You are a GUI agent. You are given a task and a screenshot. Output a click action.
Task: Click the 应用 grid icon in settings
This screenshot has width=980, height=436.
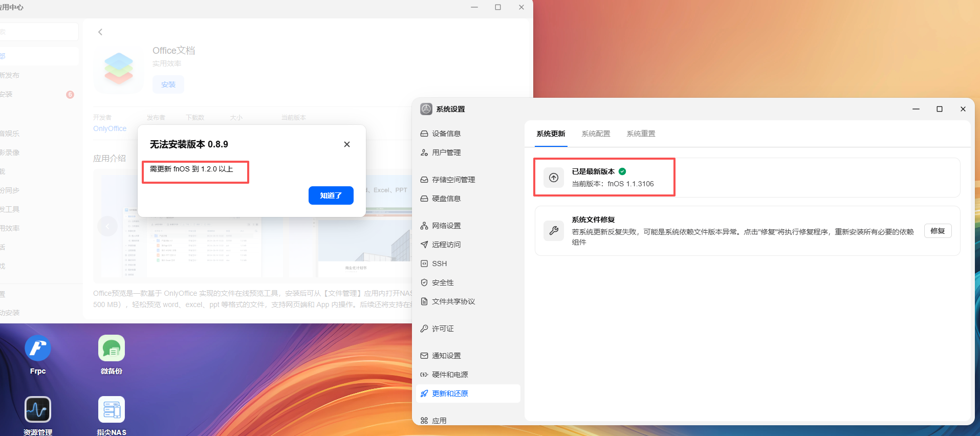(x=424, y=421)
